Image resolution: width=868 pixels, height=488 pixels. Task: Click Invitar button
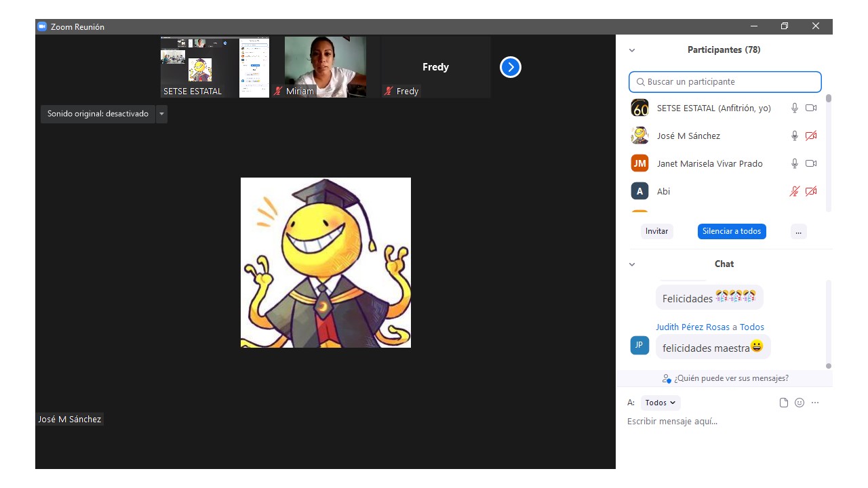[656, 231]
